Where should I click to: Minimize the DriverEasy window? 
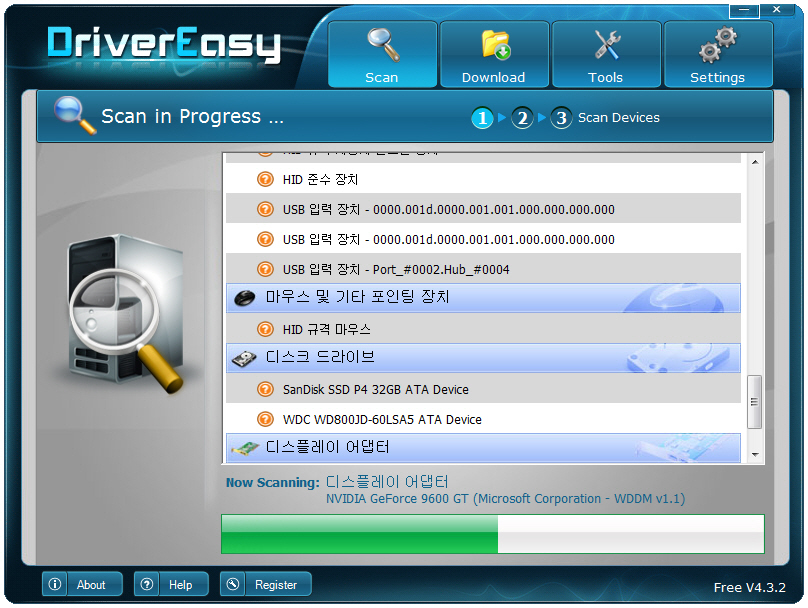pyautogui.click(x=744, y=10)
